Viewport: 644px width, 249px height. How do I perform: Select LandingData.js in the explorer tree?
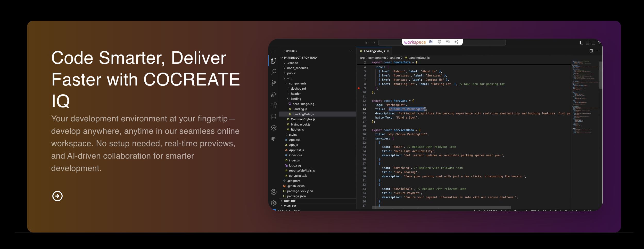coord(318,114)
